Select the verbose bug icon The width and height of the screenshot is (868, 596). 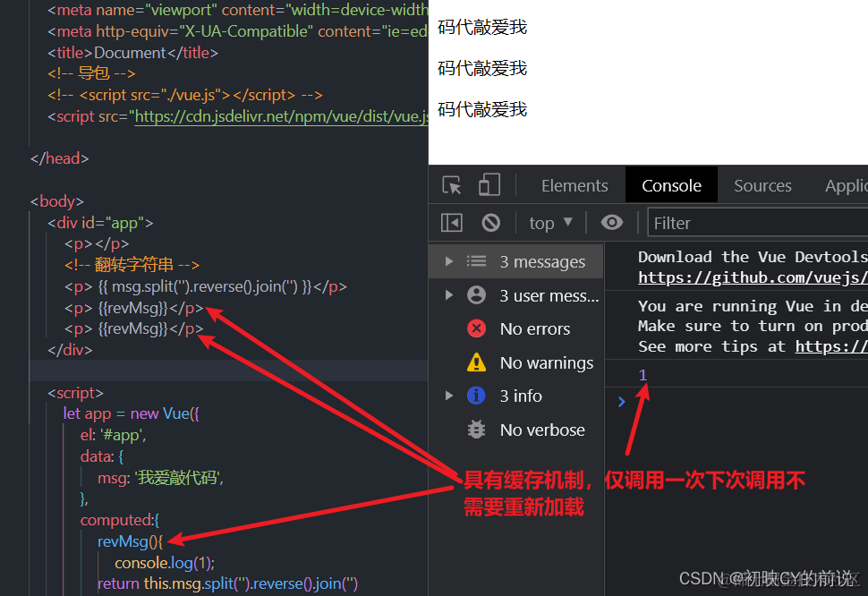pyautogui.click(x=476, y=430)
